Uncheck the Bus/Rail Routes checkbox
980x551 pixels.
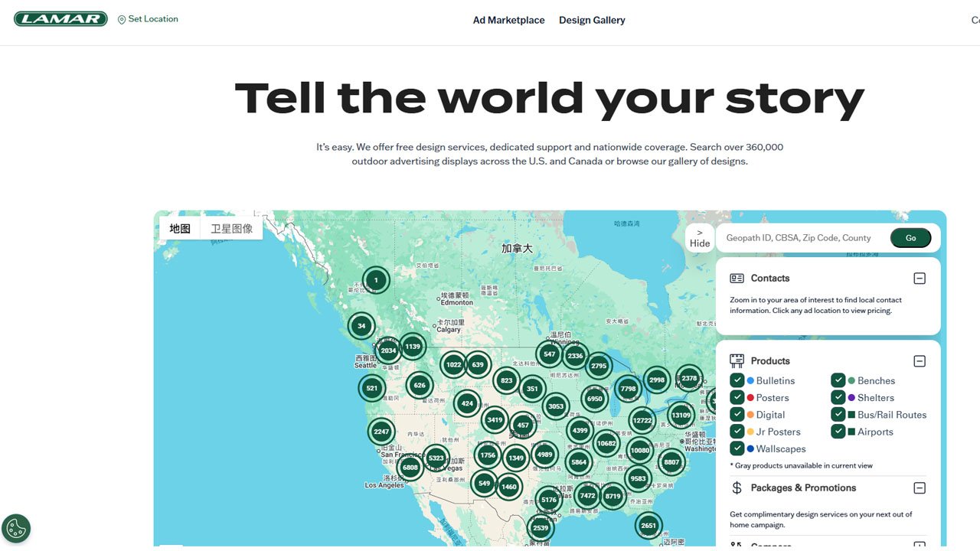tap(838, 415)
